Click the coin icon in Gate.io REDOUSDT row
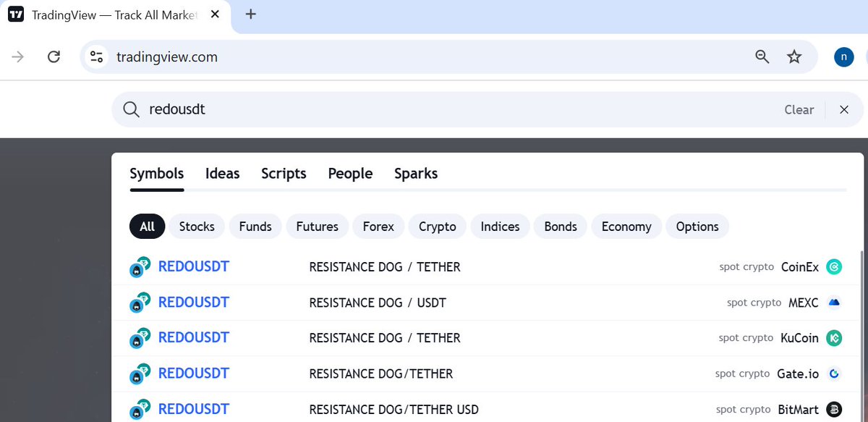The image size is (868, 422). pyautogui.click(x=140, y=374)
